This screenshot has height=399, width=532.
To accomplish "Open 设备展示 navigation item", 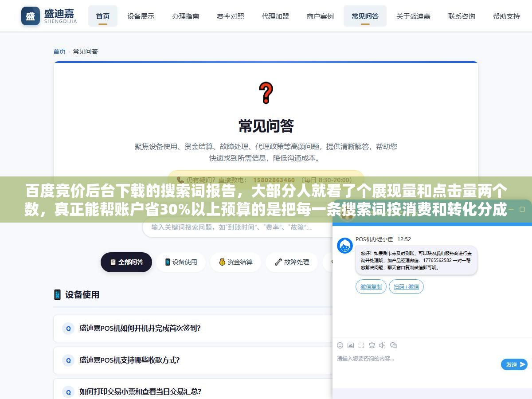I will click(141, 16).
